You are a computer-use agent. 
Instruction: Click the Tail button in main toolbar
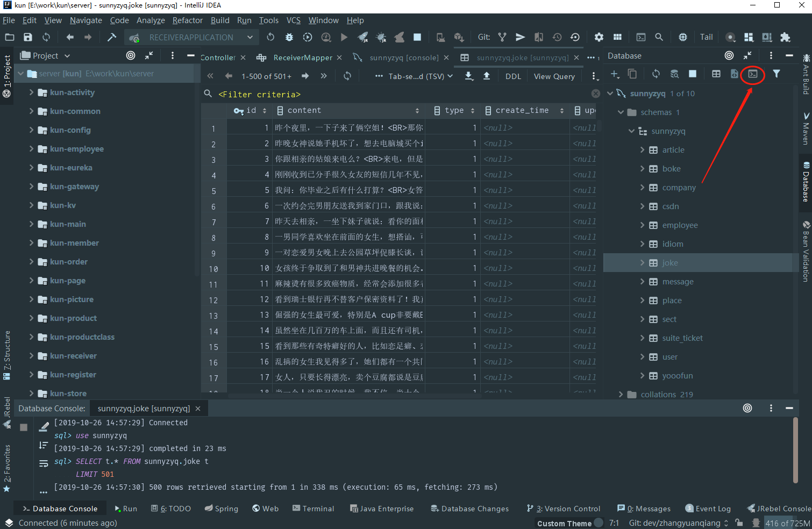(x=707, y=37)
